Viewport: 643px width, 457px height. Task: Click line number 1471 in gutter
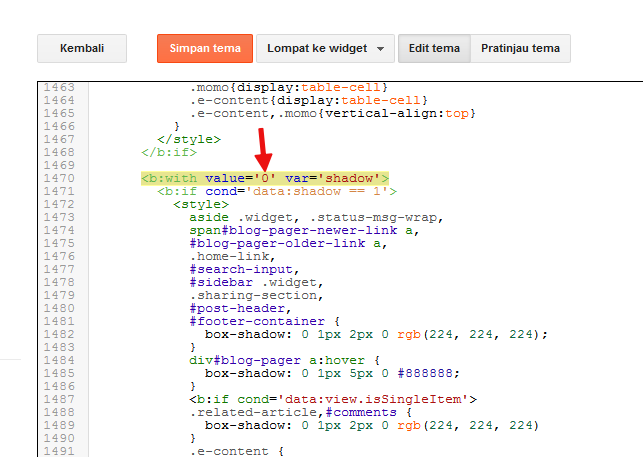pos(59,191)
